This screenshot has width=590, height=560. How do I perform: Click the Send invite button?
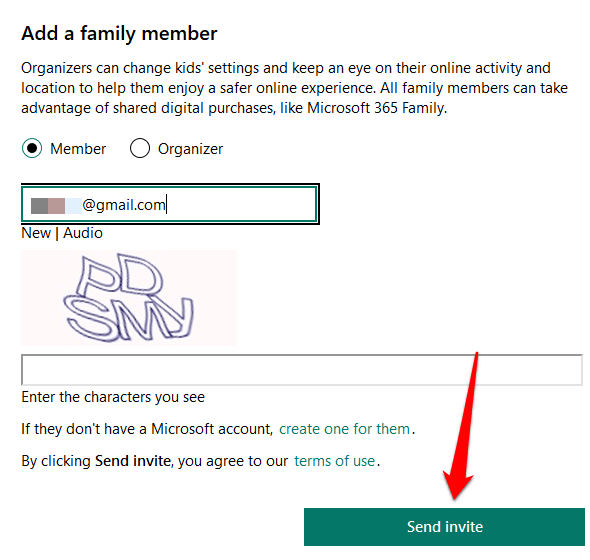pyautogui.click(x=444, y=527)
